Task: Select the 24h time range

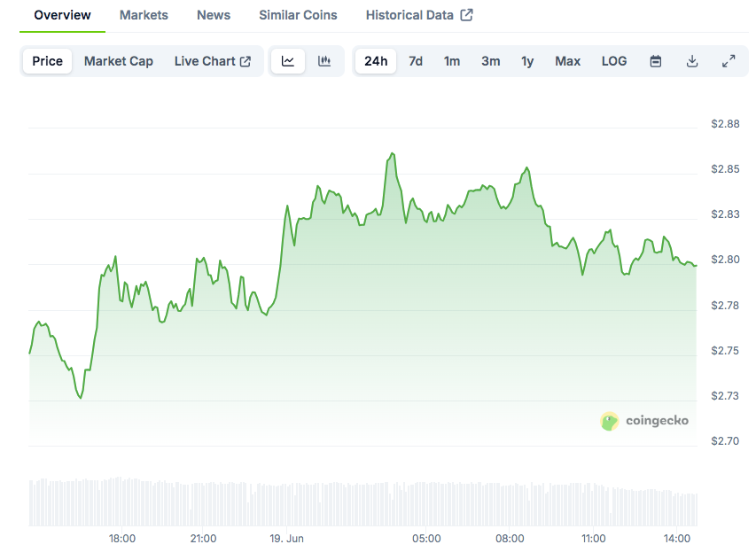Action: click(x=376, y=61)
